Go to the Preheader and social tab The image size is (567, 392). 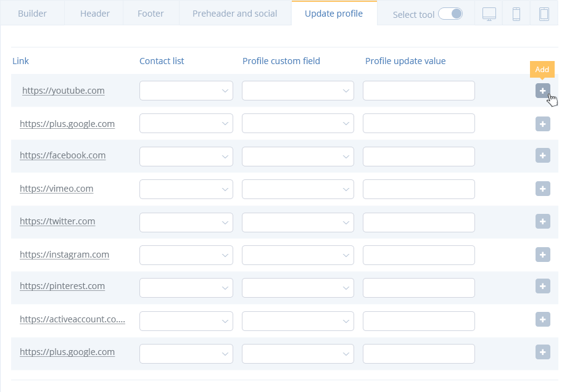tap(234, 13)
